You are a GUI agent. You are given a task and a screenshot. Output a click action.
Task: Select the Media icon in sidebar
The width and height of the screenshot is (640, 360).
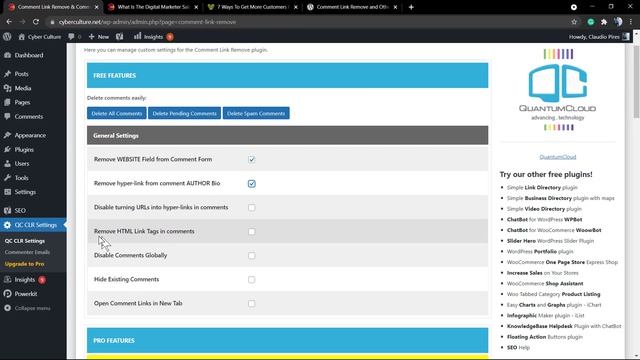(7, 88)
